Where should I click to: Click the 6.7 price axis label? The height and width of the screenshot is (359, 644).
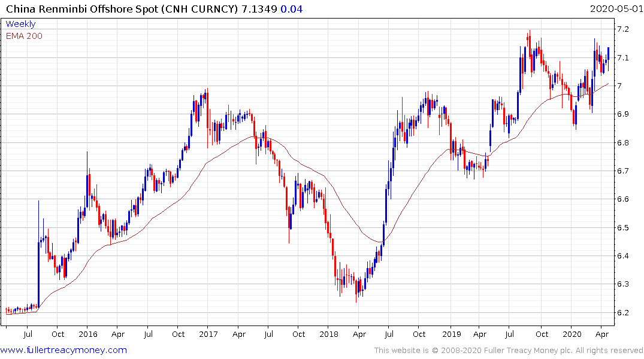(622, 171)
